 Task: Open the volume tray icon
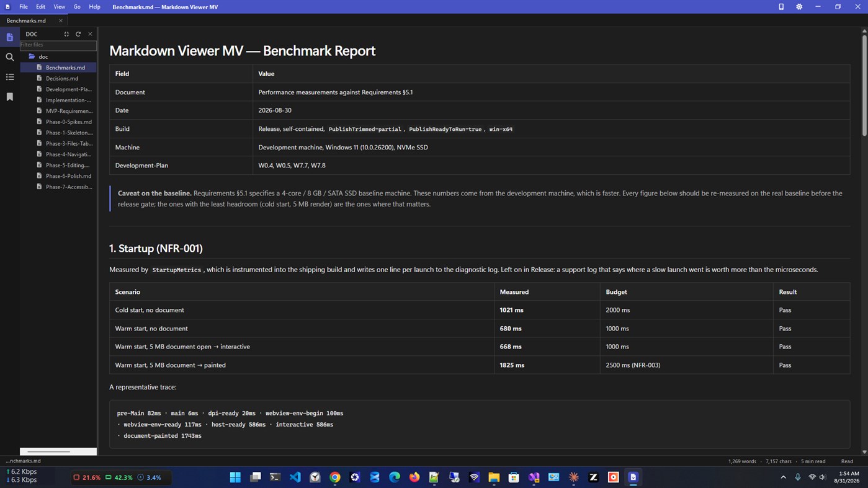823,477
